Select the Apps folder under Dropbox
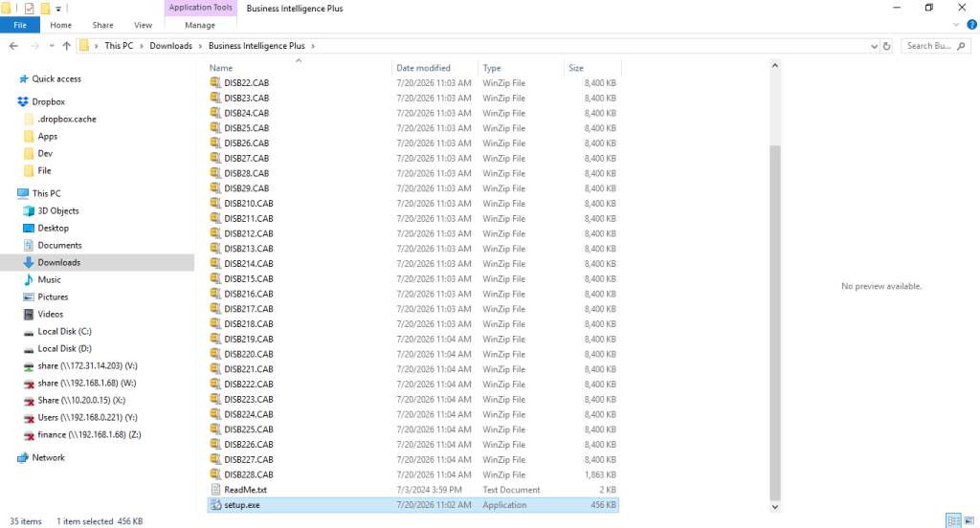 tap(48, 136)
